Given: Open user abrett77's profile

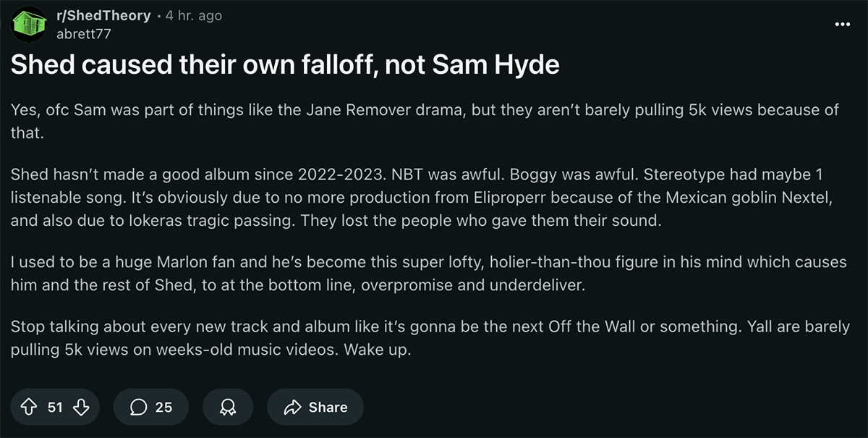Looking at the screenshot, I should tap(83, 33).
